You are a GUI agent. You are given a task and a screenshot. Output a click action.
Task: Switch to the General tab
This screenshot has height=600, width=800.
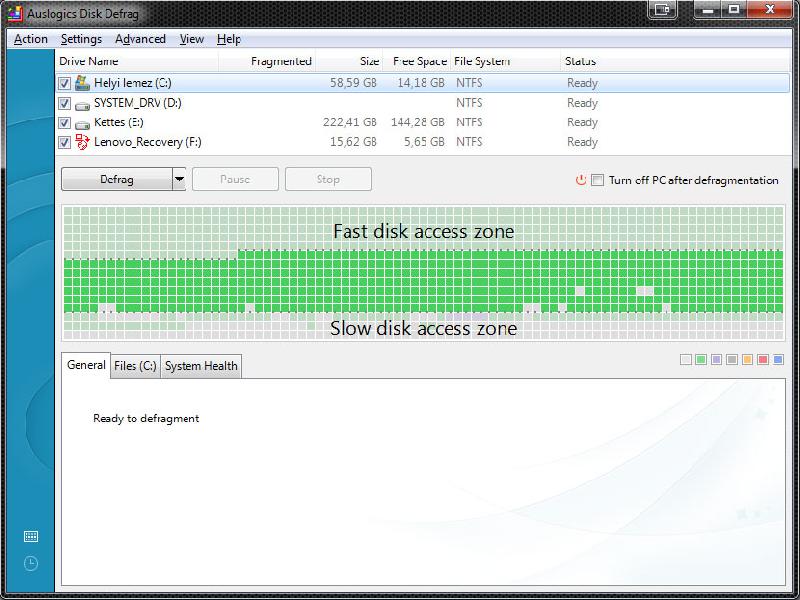tap(86, 365)
